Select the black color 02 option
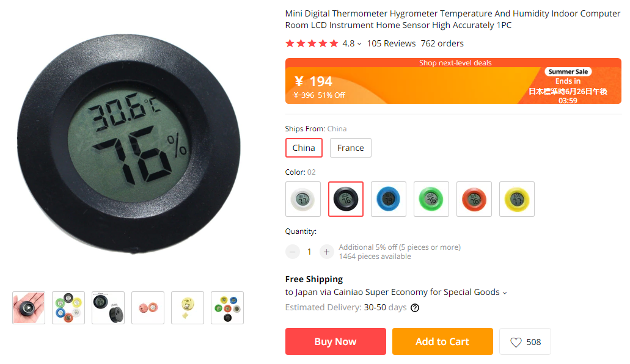630x364 pixels. [x=345, y=199]
